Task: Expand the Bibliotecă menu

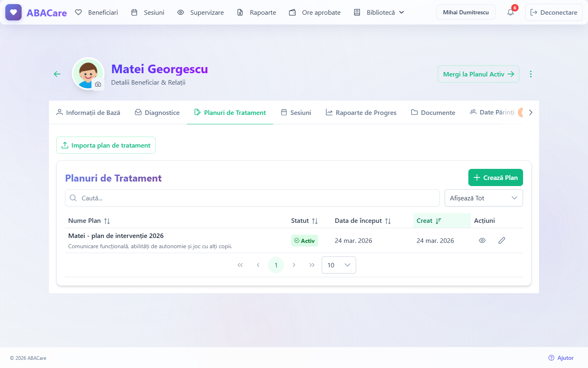Action: coord(379,12)
